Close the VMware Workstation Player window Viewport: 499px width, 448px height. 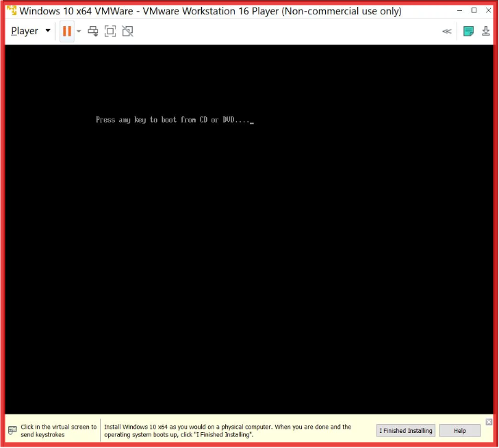[488, 10]
